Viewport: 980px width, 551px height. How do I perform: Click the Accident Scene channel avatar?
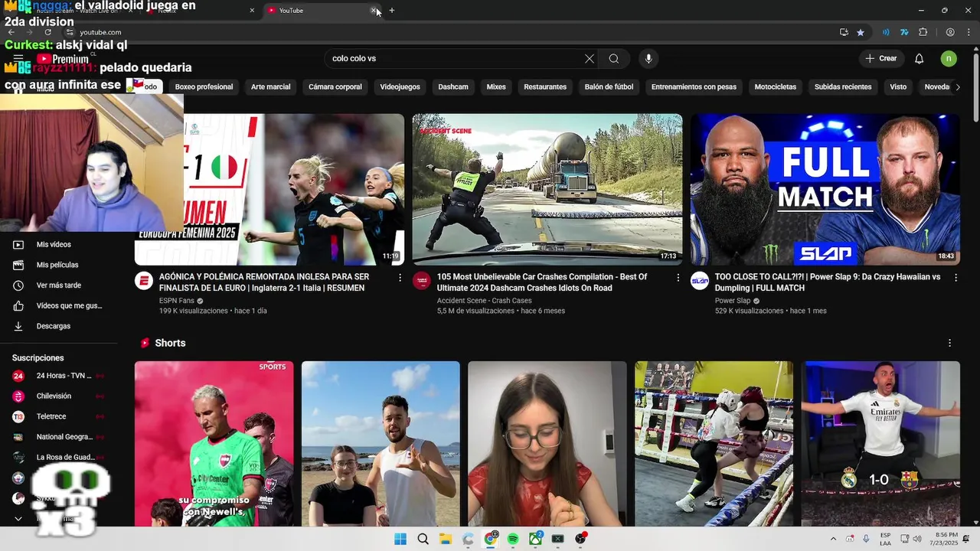click(422, 281)
